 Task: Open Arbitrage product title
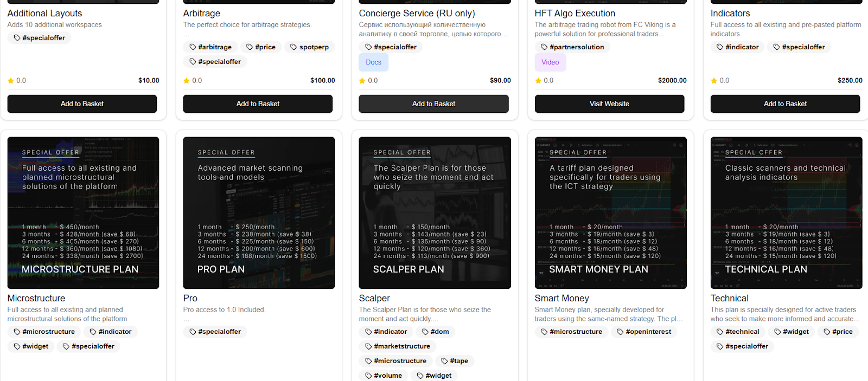point(202,14)
